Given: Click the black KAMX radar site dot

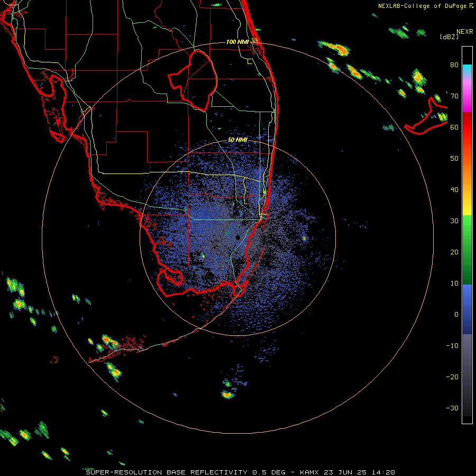Looking at the screenshot, I should click(238, 237).
